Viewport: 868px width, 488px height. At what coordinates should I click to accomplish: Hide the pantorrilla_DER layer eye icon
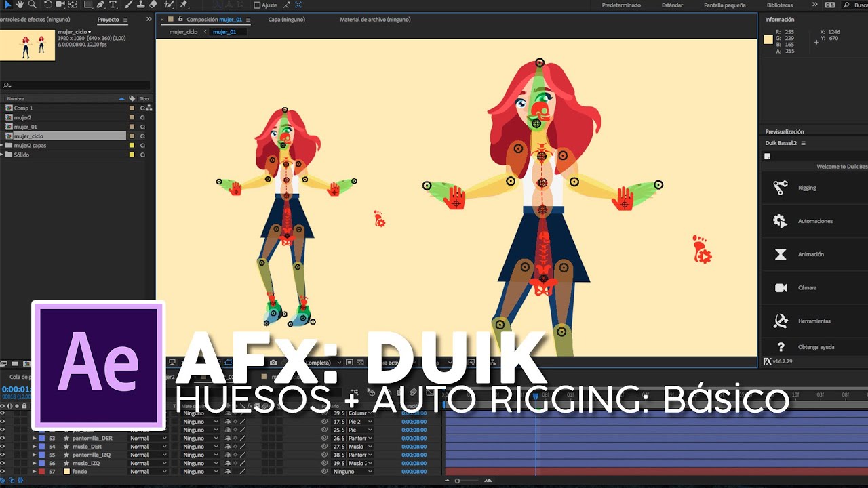(3, 439)
